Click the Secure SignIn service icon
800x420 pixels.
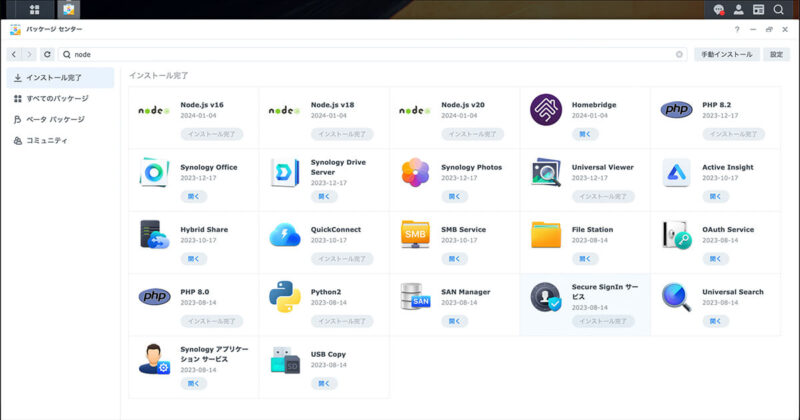coord(545,297)
